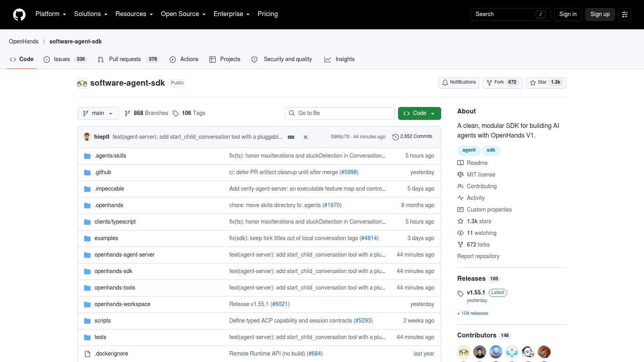Viewport: 644px width, 362px height.
Task: Open the Insights tab
Action: point(340,59)
